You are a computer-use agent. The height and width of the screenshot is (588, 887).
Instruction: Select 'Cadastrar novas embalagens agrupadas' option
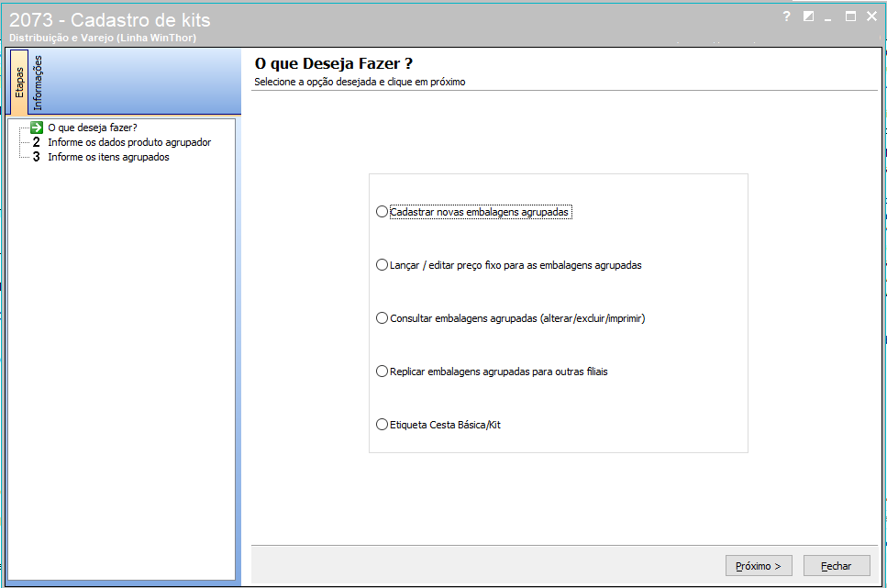(473, 212)
